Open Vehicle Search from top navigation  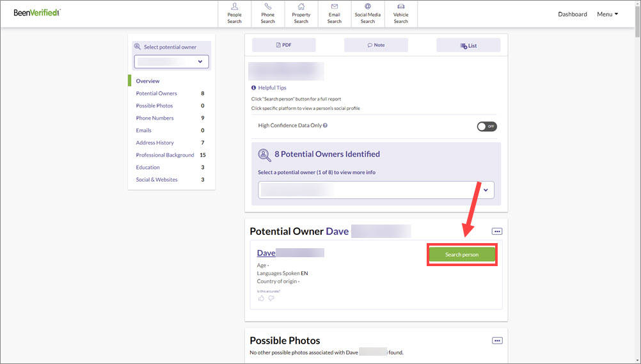point(400,14)
